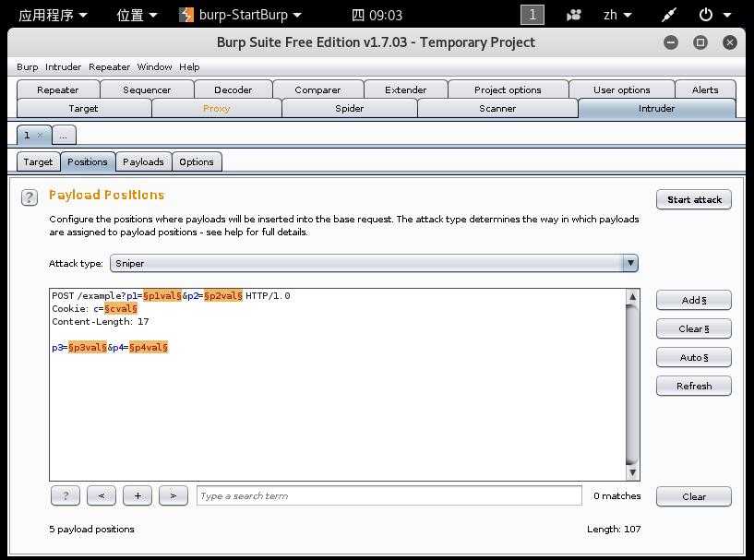This screenshot has width=754, height=560.
Task: Click the Add § button
Action: [x=694, y=301]
